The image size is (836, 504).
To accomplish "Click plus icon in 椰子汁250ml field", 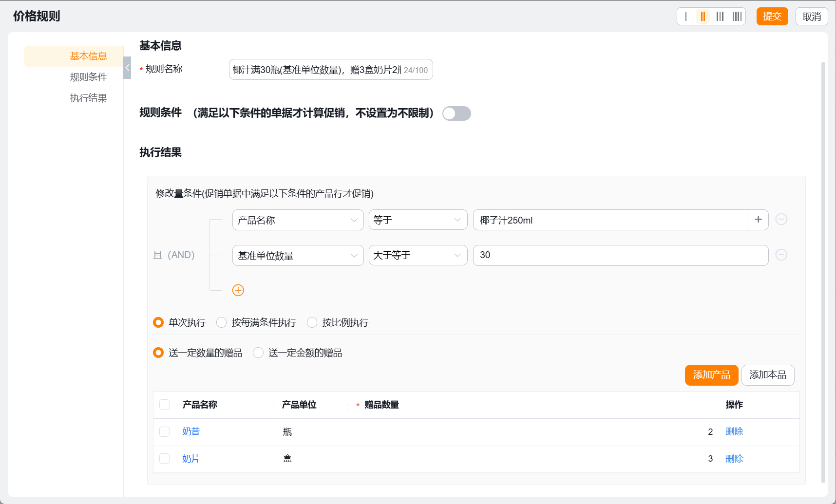I will 758,220.
